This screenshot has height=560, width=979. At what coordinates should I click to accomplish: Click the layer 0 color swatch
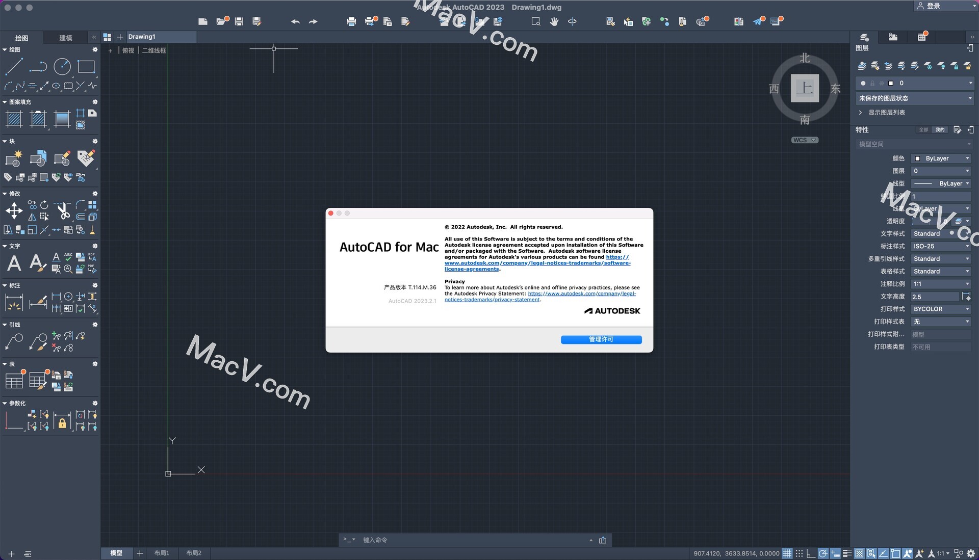(x=891, y=83)
